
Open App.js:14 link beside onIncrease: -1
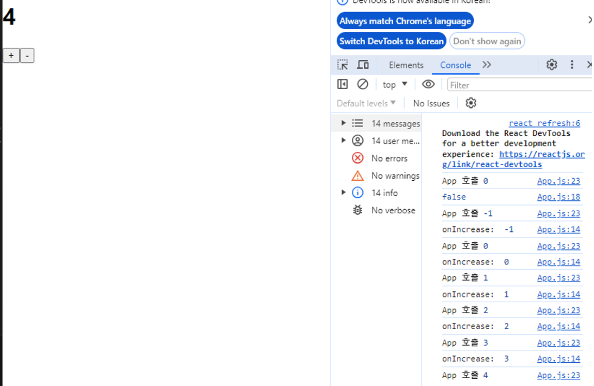[x=558, y=230]
